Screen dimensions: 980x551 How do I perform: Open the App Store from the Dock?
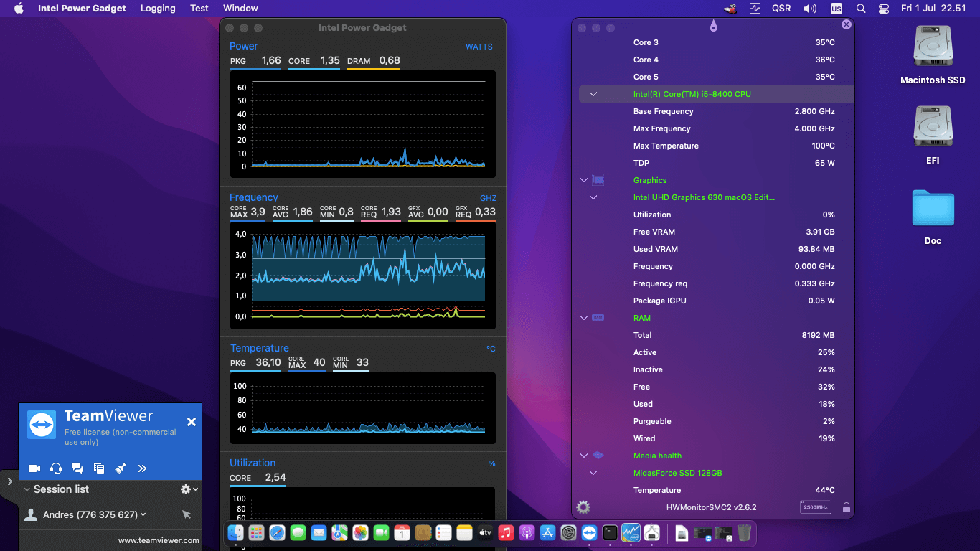(547, 532)
